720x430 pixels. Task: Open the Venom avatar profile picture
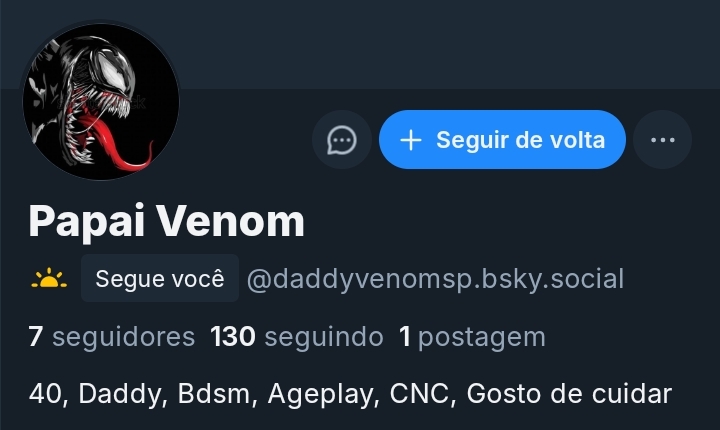[x=101, y=102]
